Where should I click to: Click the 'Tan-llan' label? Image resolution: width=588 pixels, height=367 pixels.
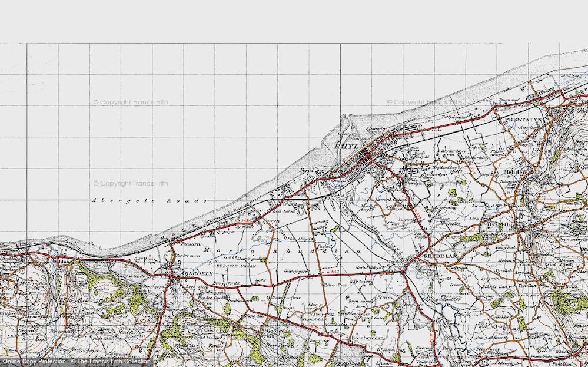[x=527, y=285]
